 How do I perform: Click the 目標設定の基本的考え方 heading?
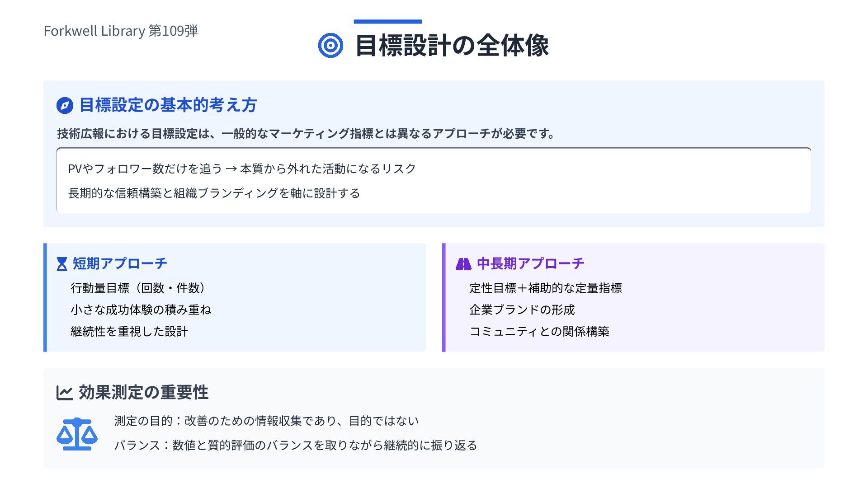(x=168, y=105)
